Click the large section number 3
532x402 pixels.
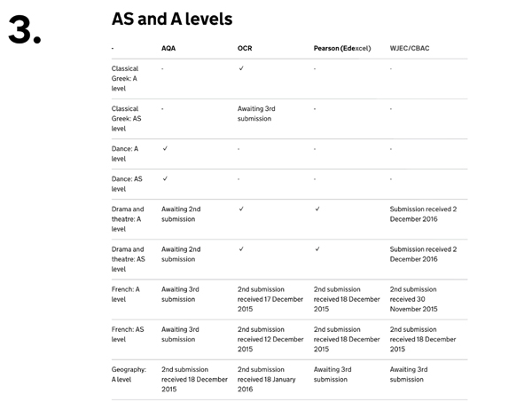click(25, 30)
